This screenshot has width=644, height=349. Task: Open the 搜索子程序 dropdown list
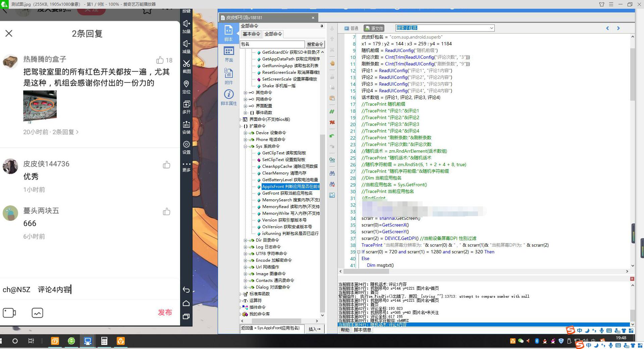pyautogui.click(x=491, y=28)
